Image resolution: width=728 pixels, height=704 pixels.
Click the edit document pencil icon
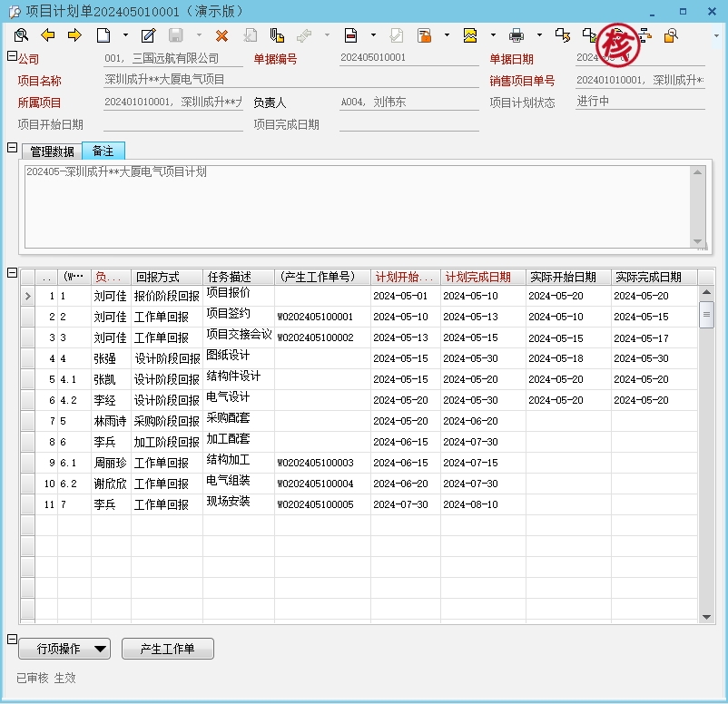[148, 35]
